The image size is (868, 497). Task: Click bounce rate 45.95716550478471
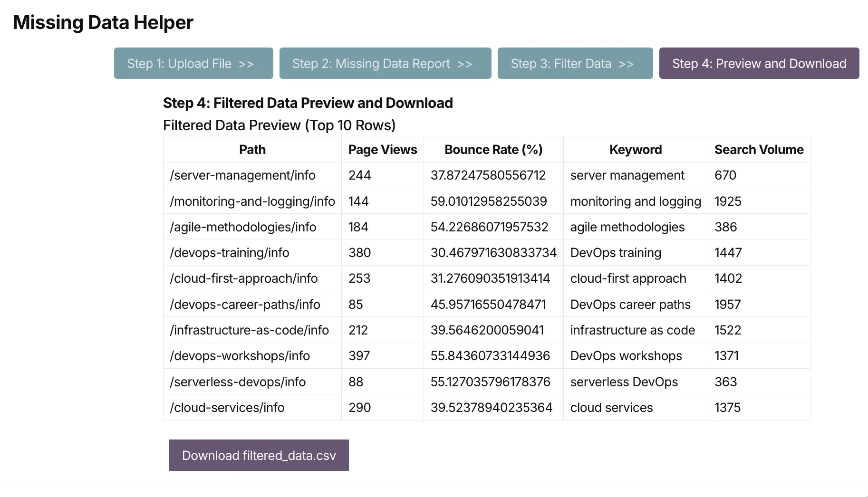point(493,304)
